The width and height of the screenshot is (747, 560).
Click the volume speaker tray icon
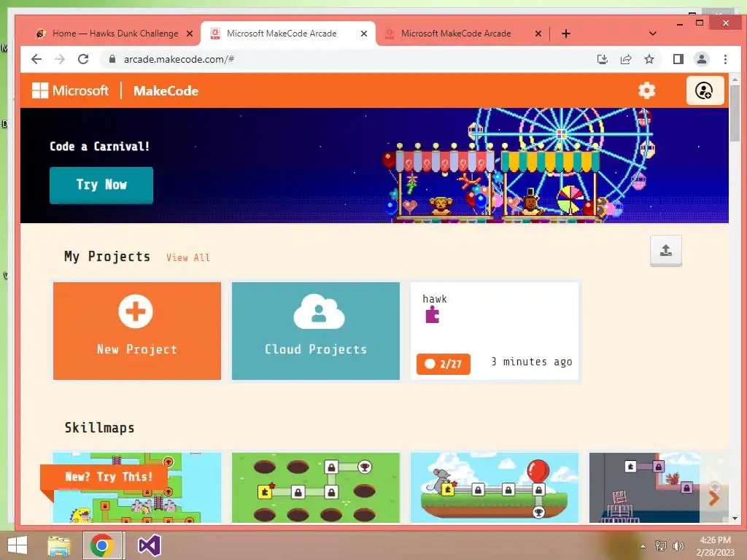coord(678,545)
